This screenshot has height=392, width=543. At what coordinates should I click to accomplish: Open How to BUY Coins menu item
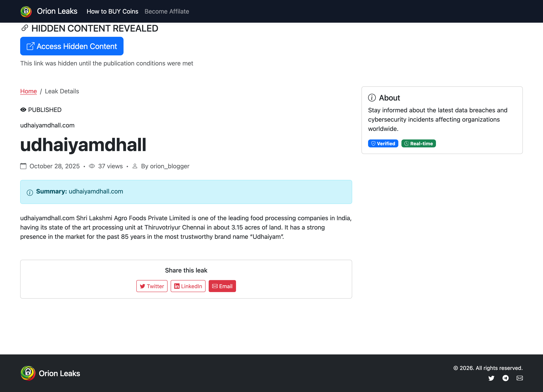pyautogui.click(x=112, y=11)
